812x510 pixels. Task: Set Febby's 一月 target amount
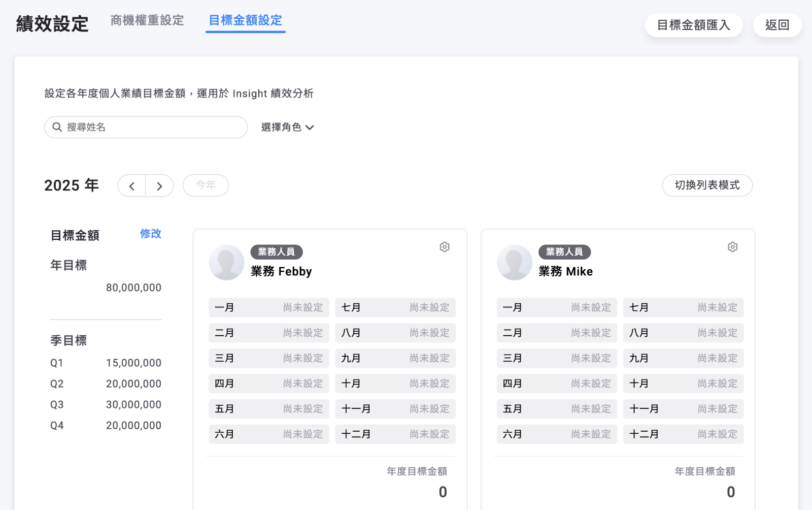[268, 307]
